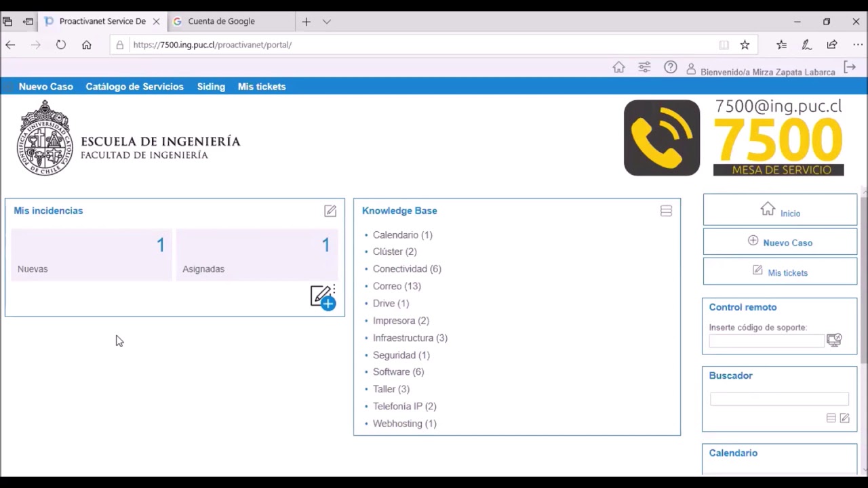Open the Knowledge Base list view icon
Image resolution: width=868 pixels, height=488 pixels.
click(666, 211)
